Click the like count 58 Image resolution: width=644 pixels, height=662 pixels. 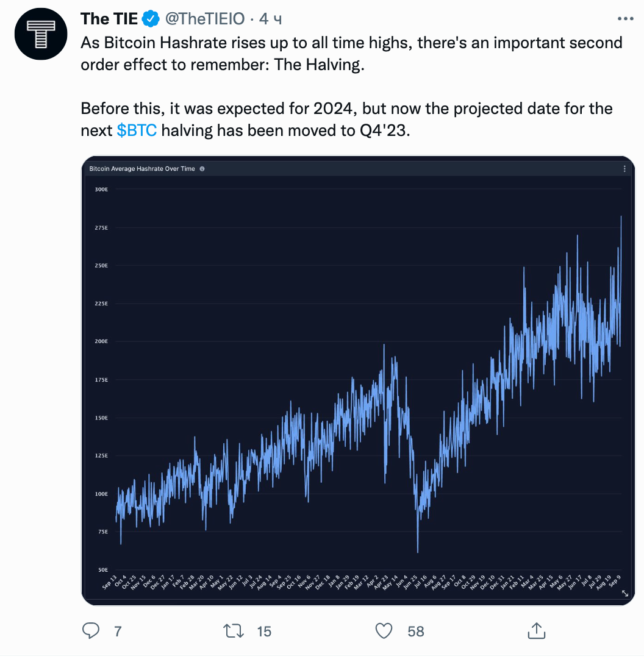(416, 632)
